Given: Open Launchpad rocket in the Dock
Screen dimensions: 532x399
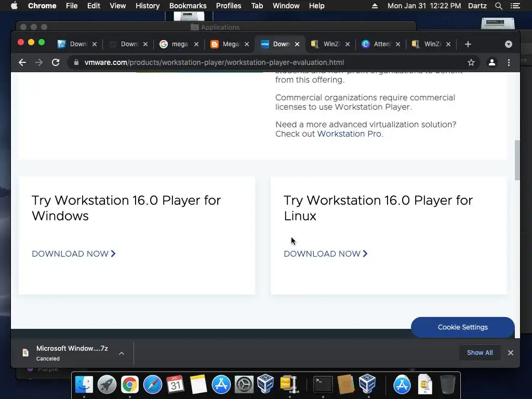Looking at the screenshot, I should (x=107, y=385).
